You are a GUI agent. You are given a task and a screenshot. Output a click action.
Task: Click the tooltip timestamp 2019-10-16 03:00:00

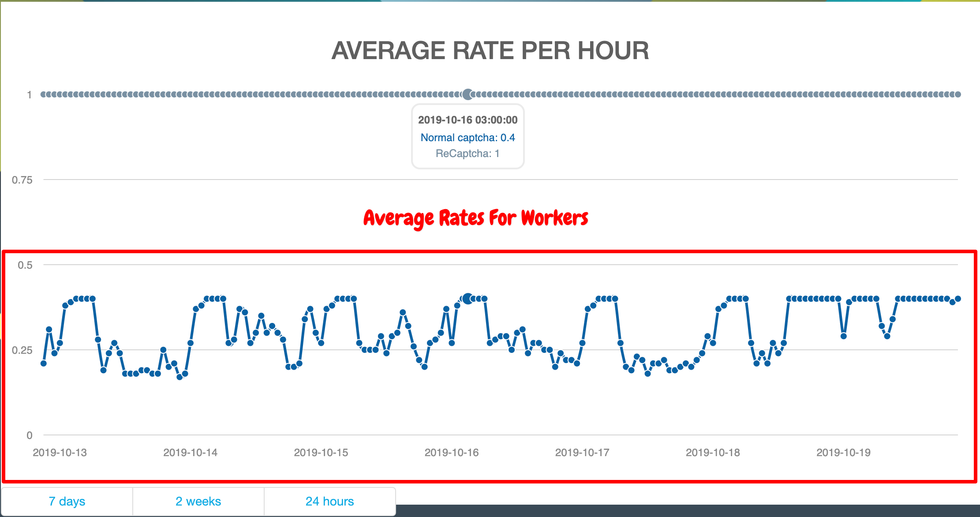468,120
